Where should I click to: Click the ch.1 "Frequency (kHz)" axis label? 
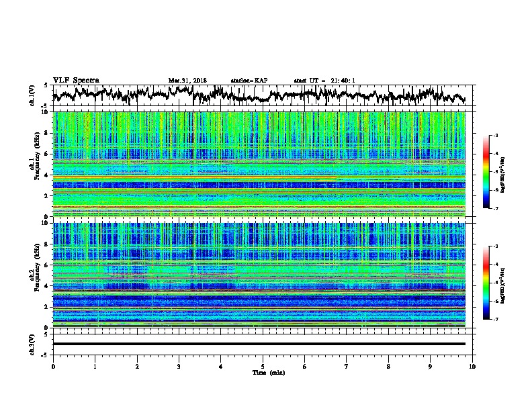click(38, 156)
